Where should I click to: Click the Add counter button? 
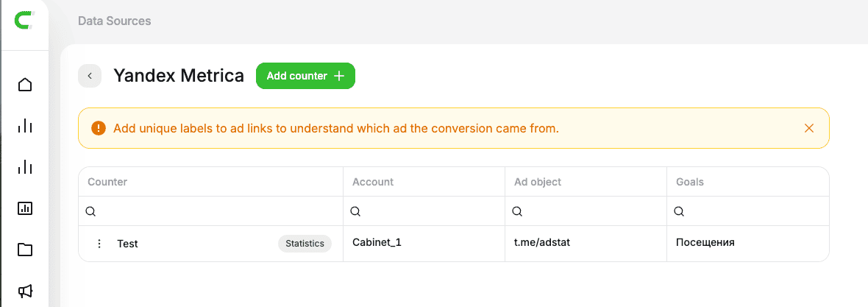pyautogui.click(x=305, y=76)
